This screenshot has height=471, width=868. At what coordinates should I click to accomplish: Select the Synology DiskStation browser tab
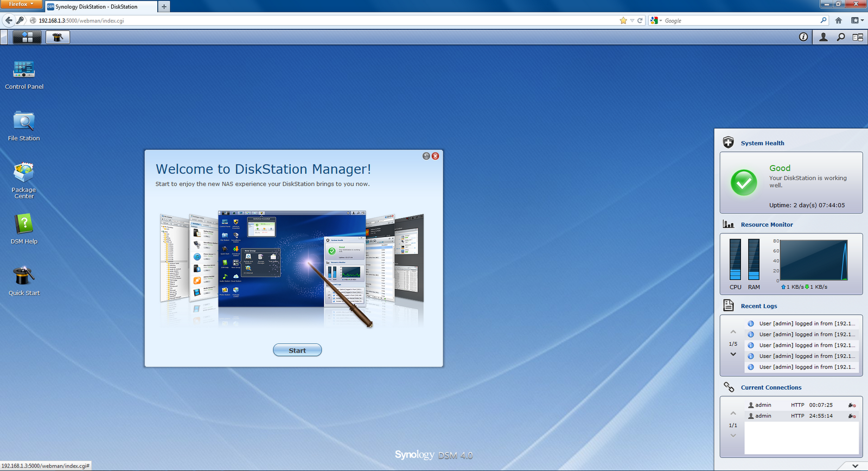[101, 7]
